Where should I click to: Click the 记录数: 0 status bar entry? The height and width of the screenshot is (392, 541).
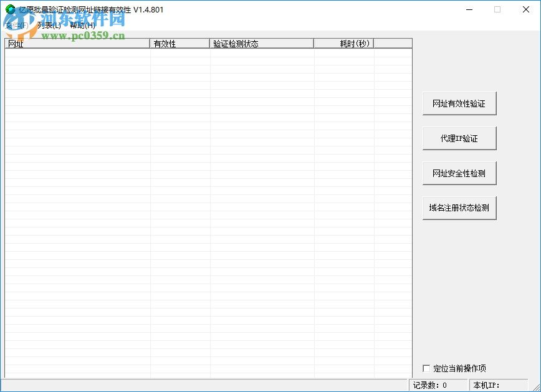(x=438, y=385)
